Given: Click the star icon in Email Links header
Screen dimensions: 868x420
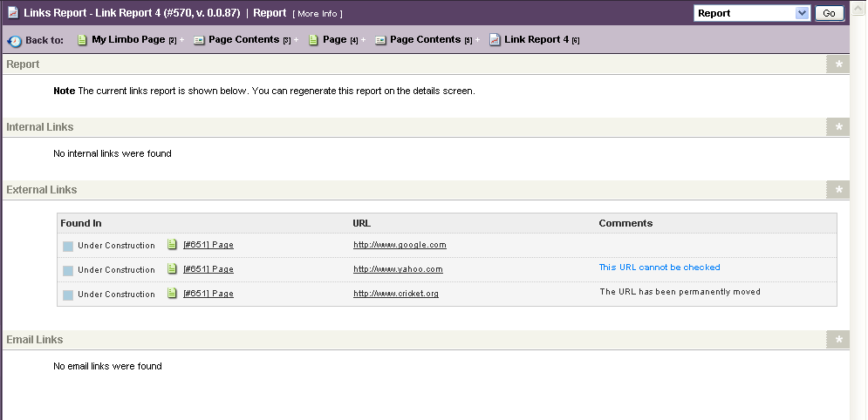Looking at the screenshot, I should tap(838, 340).
